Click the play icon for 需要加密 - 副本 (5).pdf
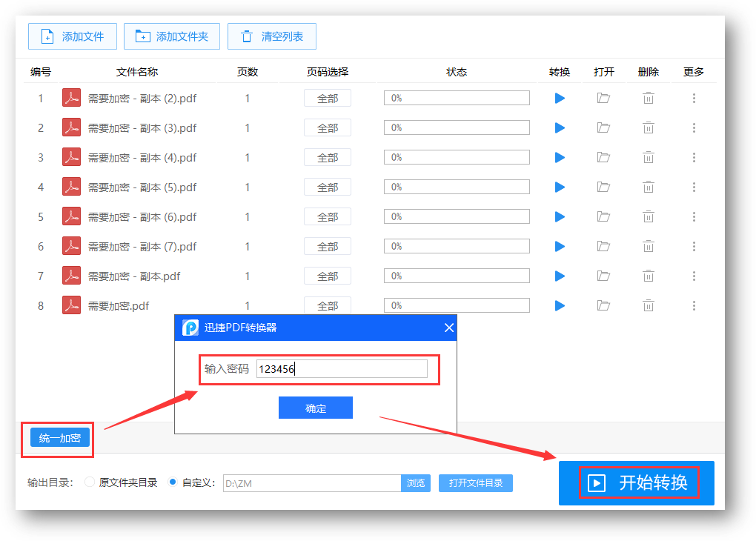Screen dimensions: 756x541 click(559, 187)
